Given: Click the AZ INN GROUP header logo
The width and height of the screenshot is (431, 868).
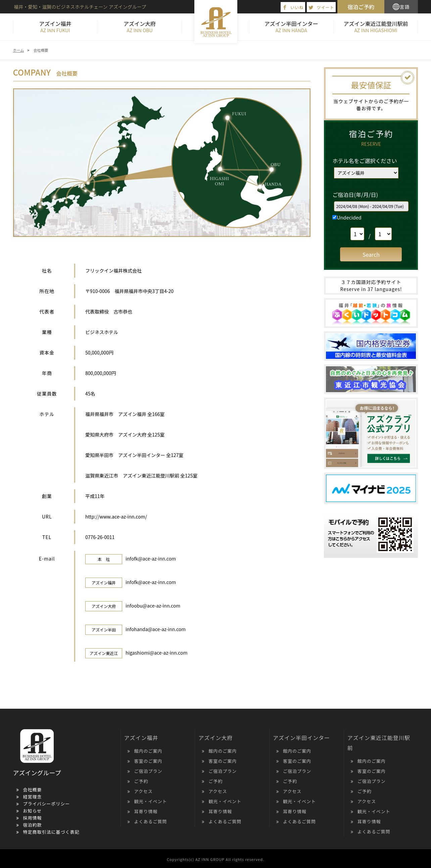Looking at the screenshot, I should tap(216, 22).
